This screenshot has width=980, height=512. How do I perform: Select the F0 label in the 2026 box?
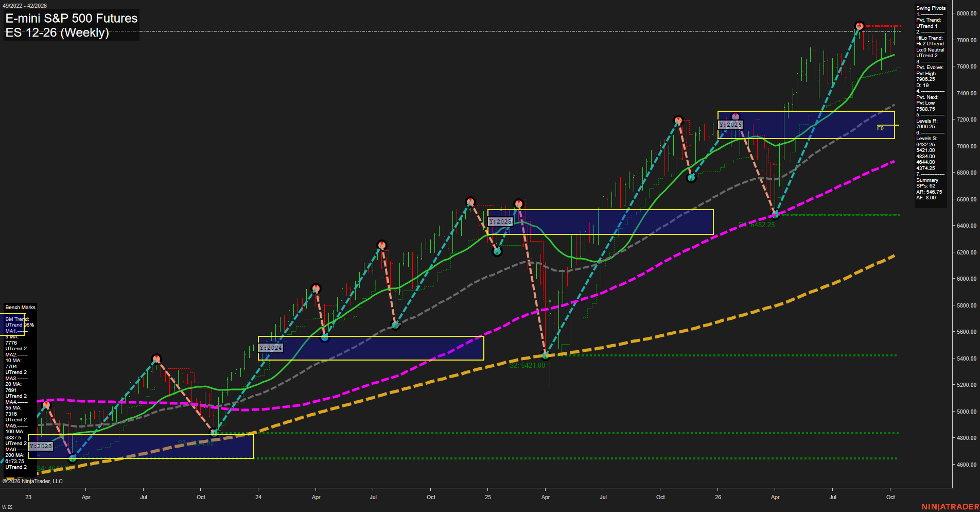[880, 128]
